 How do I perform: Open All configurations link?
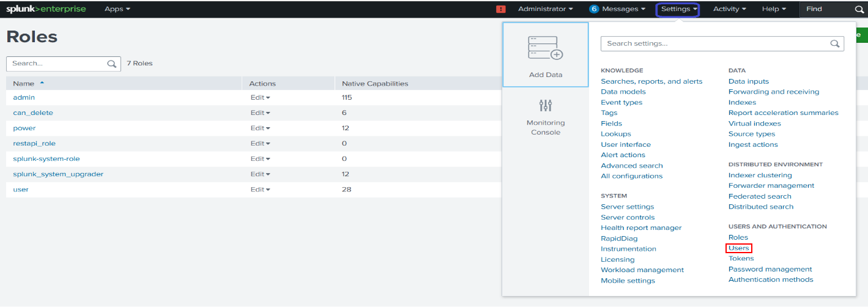(632, 176)
